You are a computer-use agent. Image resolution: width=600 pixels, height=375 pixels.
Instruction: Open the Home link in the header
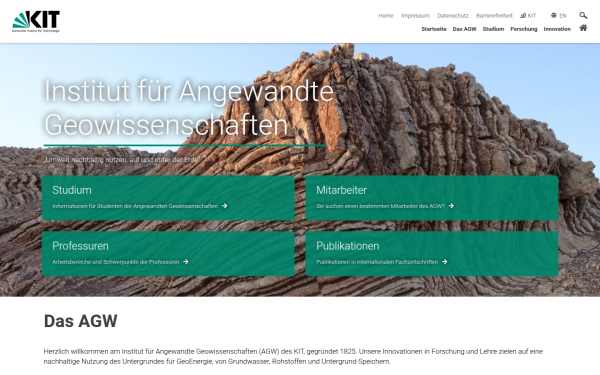(x=386, y=16)
